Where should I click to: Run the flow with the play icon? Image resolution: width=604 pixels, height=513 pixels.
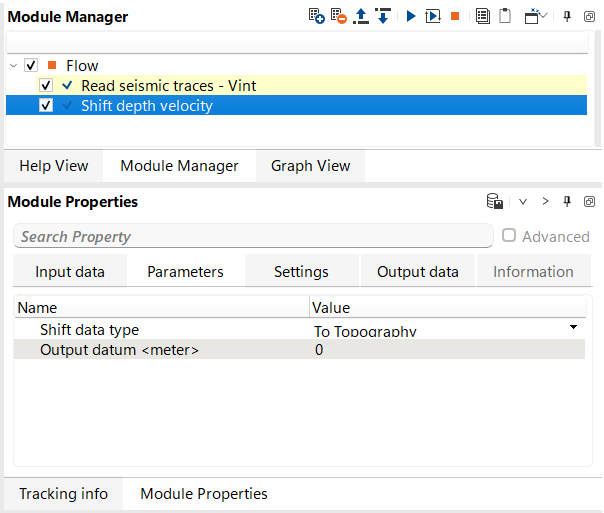point(411,16)
